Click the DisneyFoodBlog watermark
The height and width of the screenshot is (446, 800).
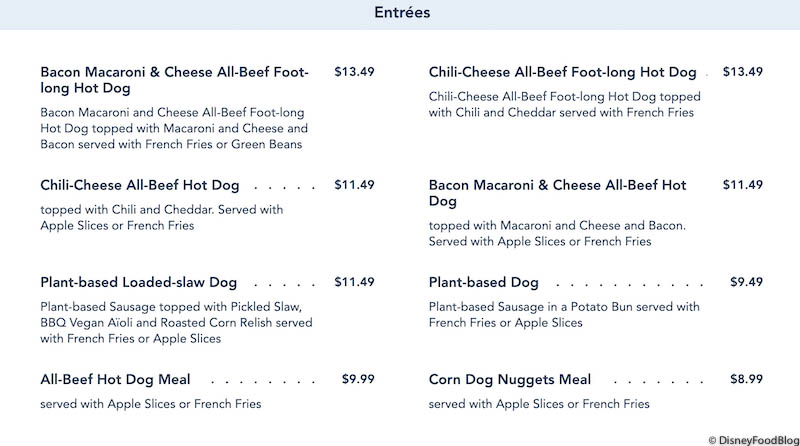752,438
